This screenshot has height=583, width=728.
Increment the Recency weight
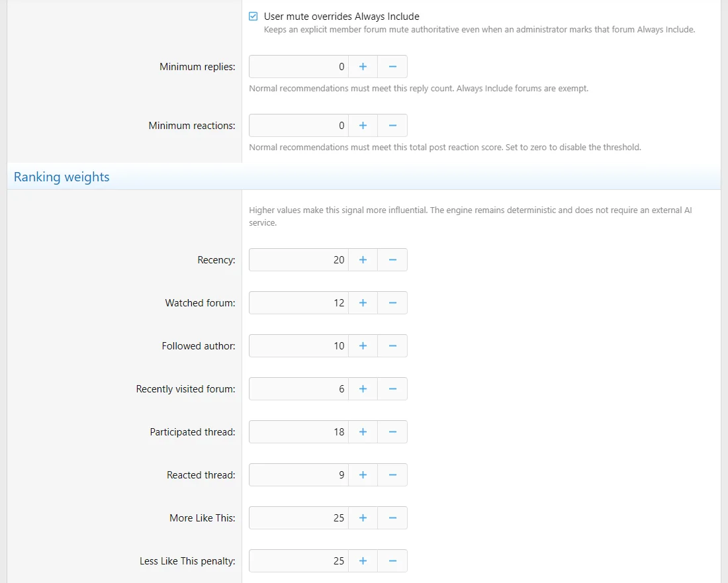point(363,260)
